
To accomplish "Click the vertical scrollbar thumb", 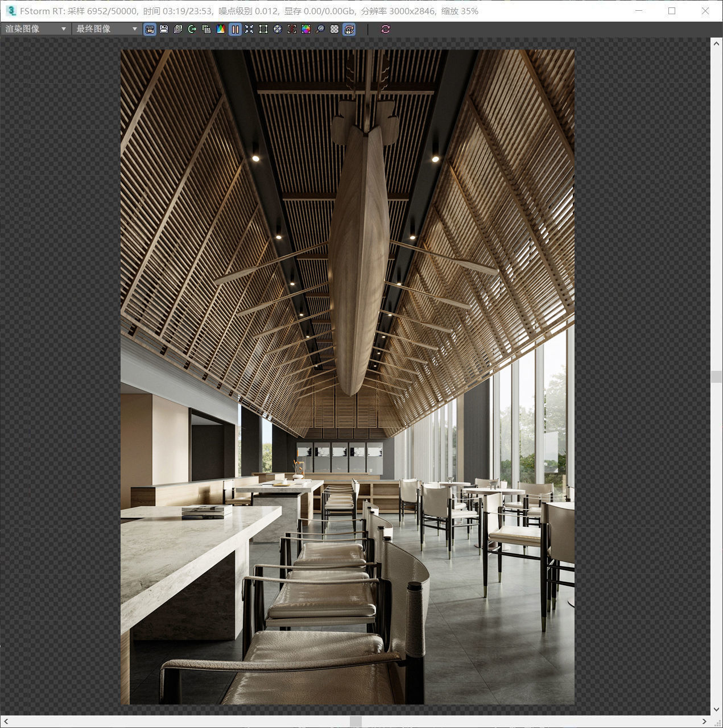I will point(716,377).
